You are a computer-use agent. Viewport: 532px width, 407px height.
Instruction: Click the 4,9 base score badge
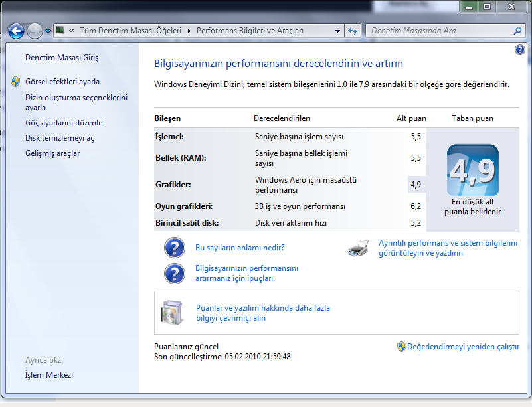pyautogui.click(x=473, y=170)
